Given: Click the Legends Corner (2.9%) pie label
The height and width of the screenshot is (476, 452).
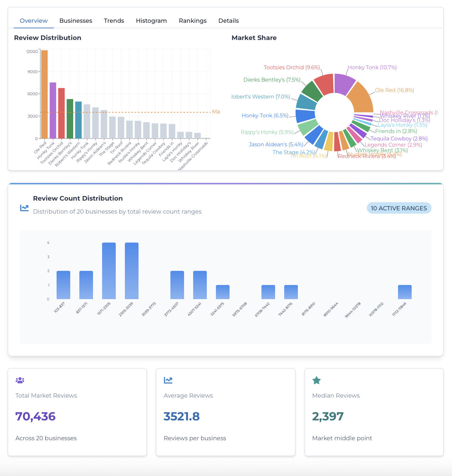Looking at the screenshot, I should click(393, 145).
